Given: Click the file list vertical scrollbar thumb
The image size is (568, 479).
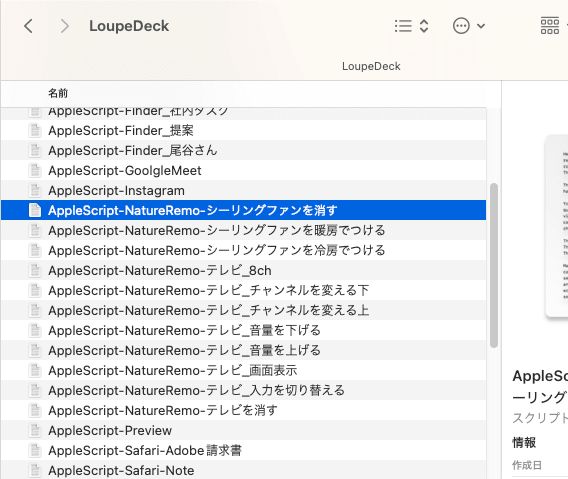Looking at the screenshot, I should [x=493, y=266].
